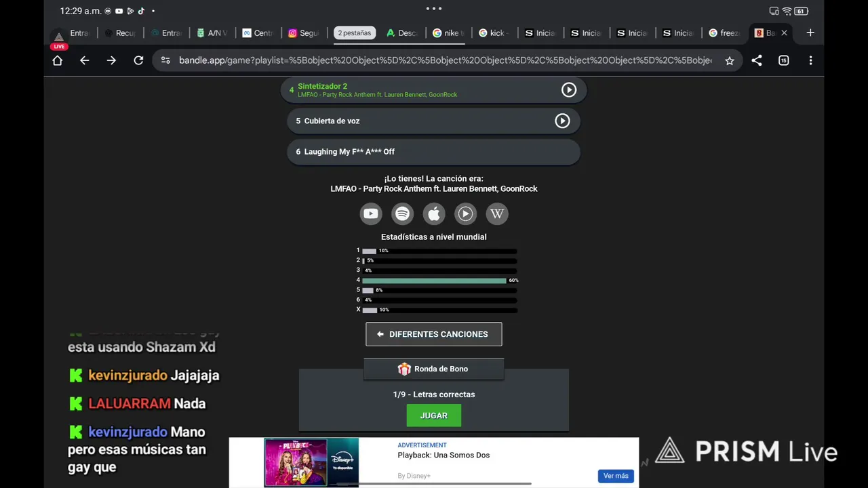868x488 pixels.
Task: Open the tab switcher showing 15
Action: [x=784, y=60]
